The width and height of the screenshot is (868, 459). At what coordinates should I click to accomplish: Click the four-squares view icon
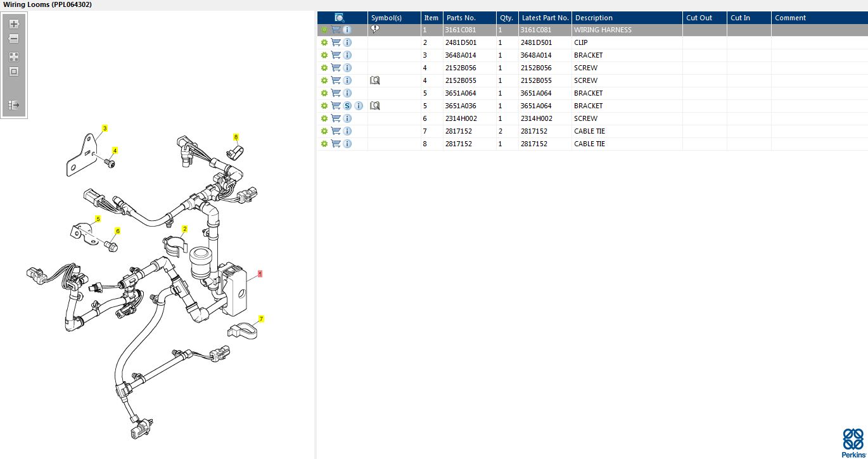(14, 57)
